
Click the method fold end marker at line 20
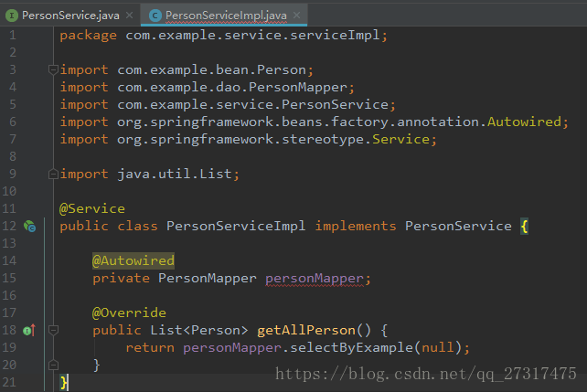53,365
